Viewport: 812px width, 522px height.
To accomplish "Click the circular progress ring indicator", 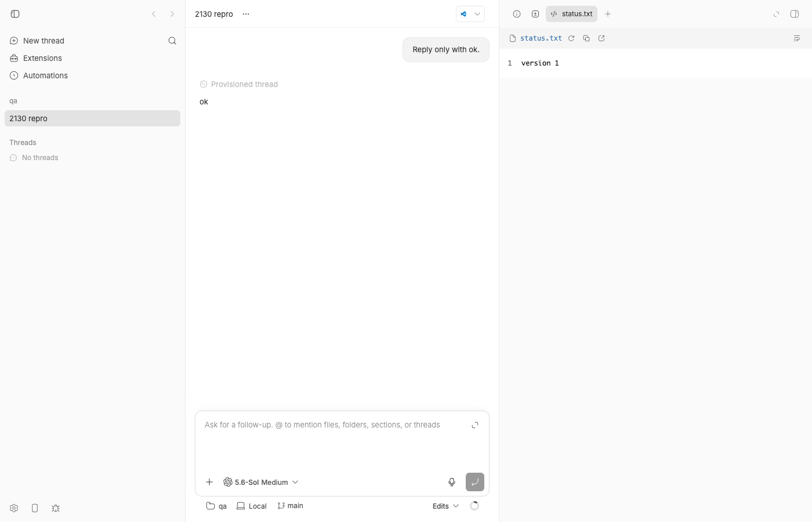I will (474, 506).
